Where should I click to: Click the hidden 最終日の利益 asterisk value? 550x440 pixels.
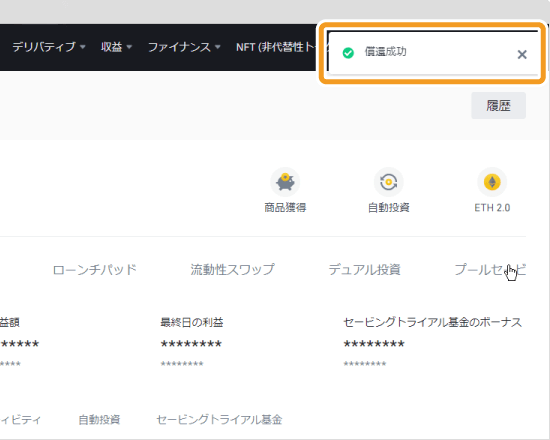pos(191,344)
